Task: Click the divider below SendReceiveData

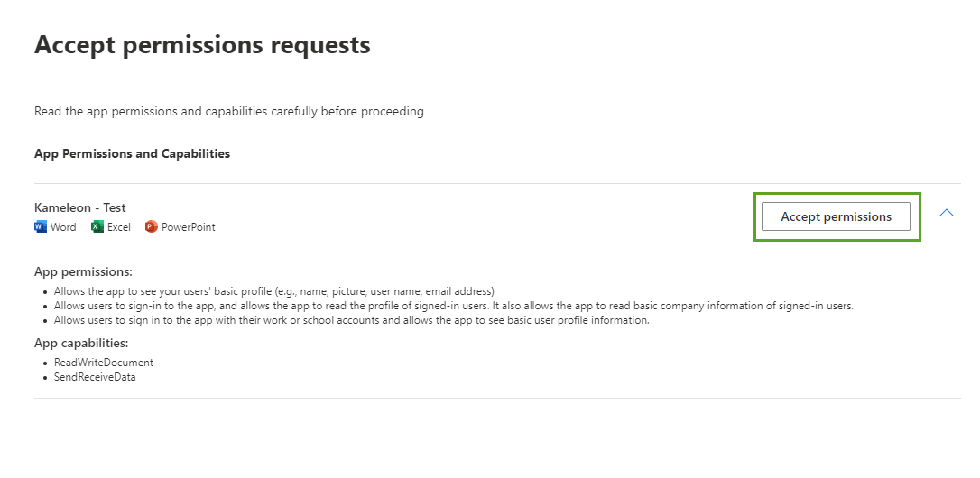Action: pyautogui.click(x=496, y=398)
